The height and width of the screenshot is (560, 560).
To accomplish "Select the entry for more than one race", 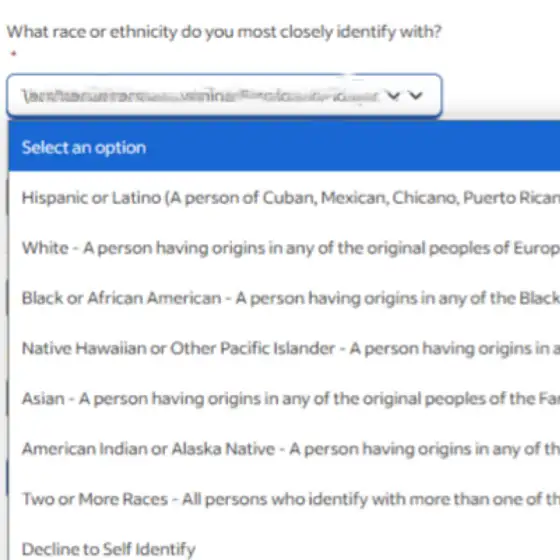I will point(284,499).
